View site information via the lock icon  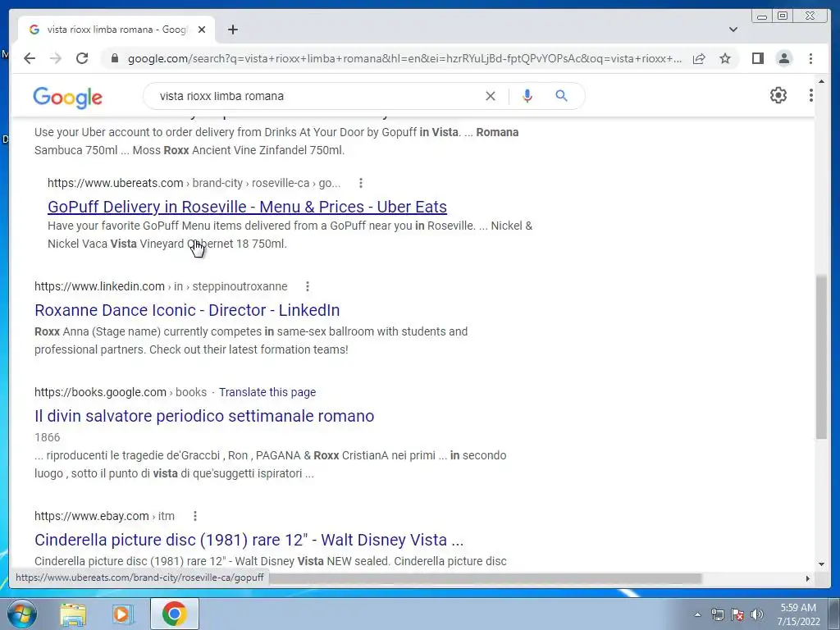pyautogui.click(x=114, y=58)
